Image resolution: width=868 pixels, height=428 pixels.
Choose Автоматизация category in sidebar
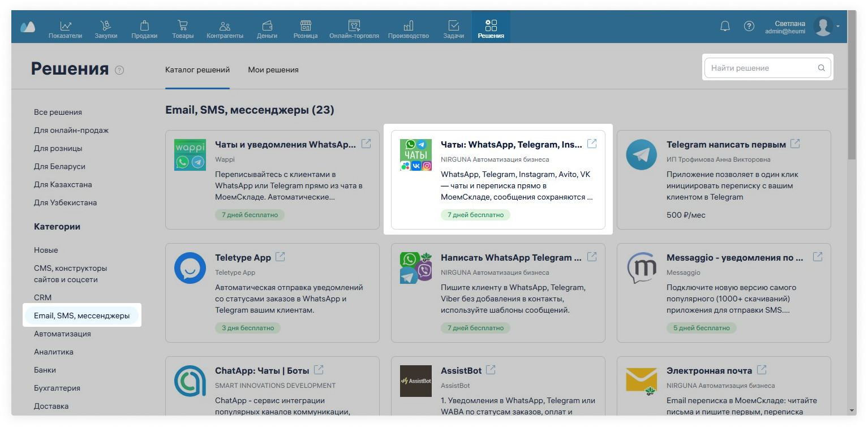point(62,334)
